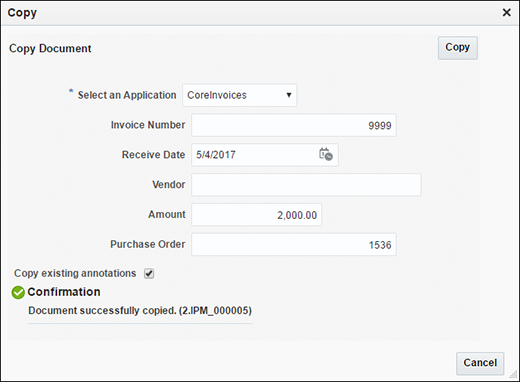
Task: Click the required asterisk beside Select an Application
Action: pos(71,91)
